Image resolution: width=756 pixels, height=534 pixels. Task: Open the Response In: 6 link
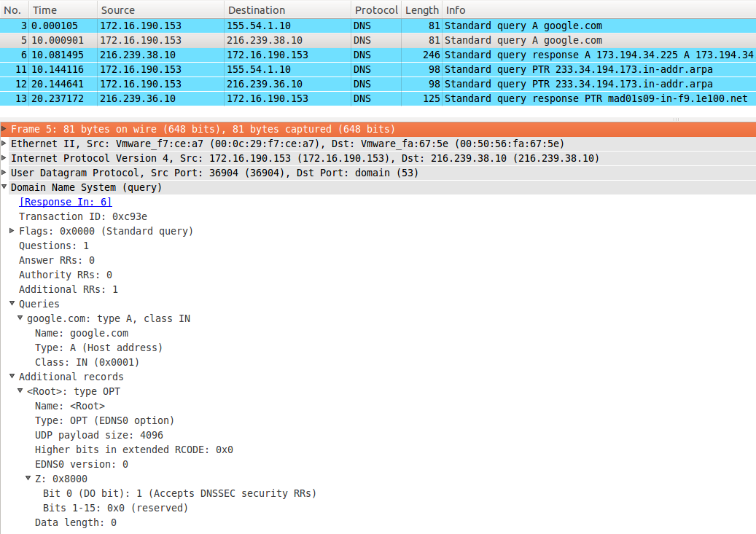click(66, 202)
